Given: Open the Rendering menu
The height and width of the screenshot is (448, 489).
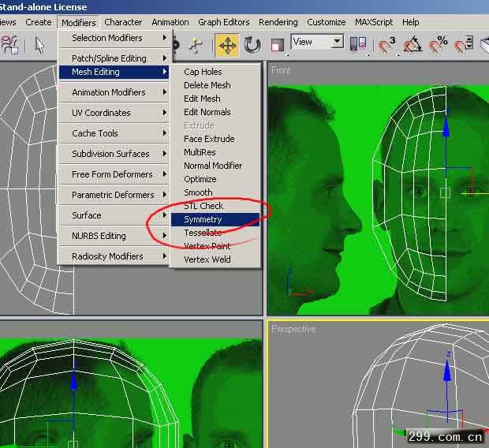Looking at the screenshot, I should [x=278, y=22].
